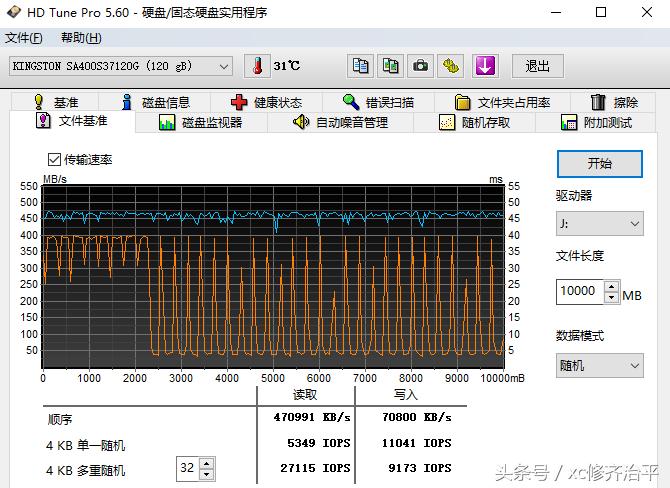Screen dimensions: 670x488
Task: Click 磁盘信息 info icon
Action: 126,102
